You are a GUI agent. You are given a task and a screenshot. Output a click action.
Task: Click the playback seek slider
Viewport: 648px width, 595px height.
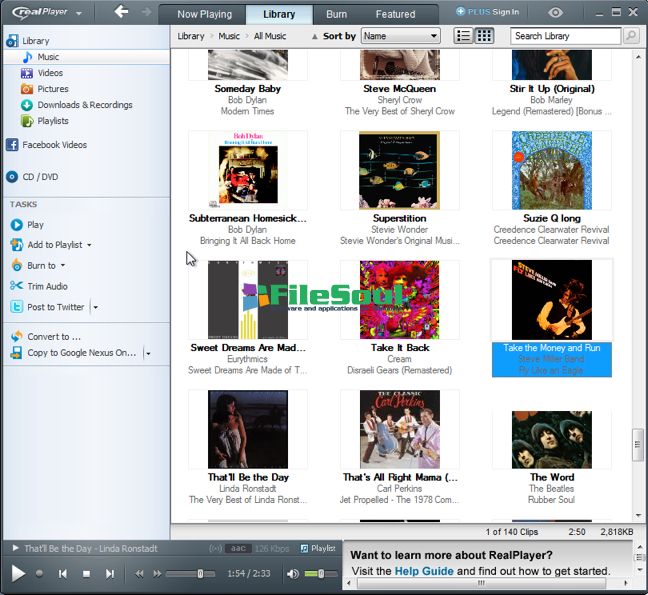pyautogui.click(x=188, y=573)
